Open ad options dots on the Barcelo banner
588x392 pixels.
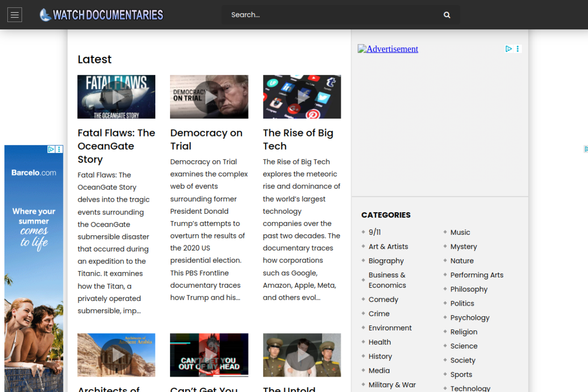coord(59,149)
